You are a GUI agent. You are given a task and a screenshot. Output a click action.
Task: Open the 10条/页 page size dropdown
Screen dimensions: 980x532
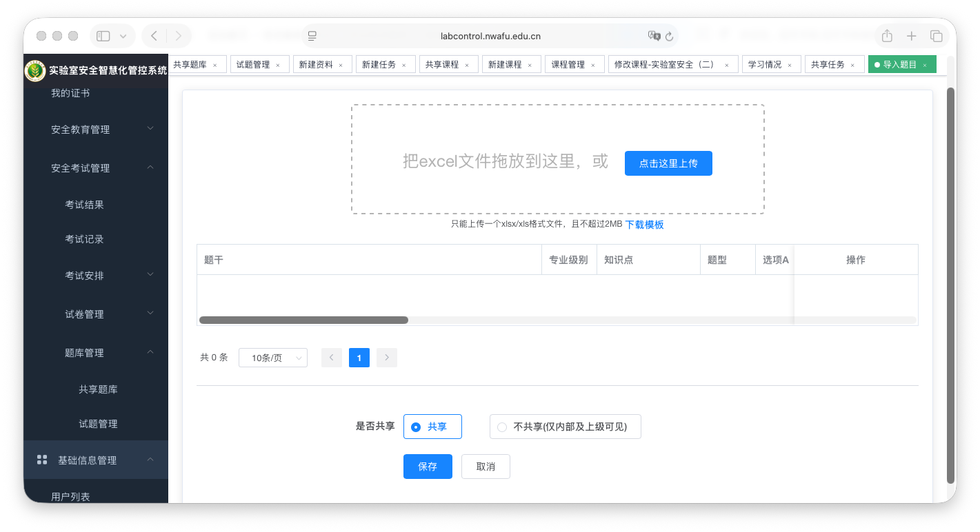273,358
